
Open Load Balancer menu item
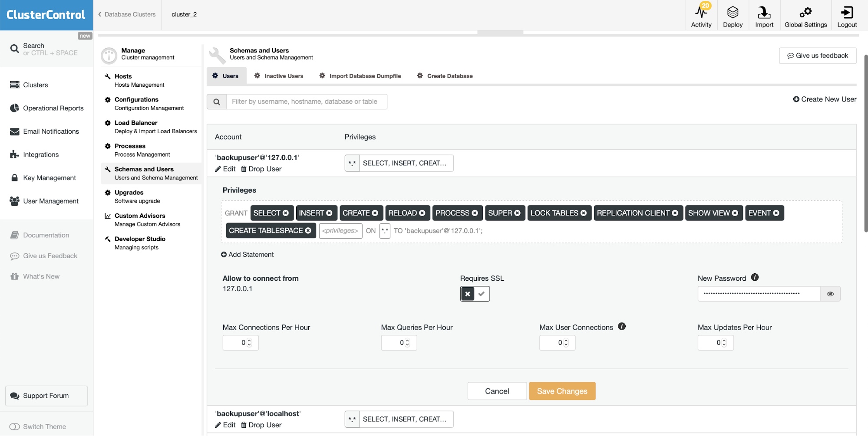[x=151, y=127]
